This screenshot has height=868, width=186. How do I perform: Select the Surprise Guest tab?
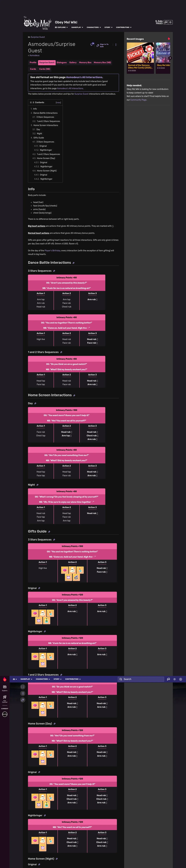[x=47, y=62]
